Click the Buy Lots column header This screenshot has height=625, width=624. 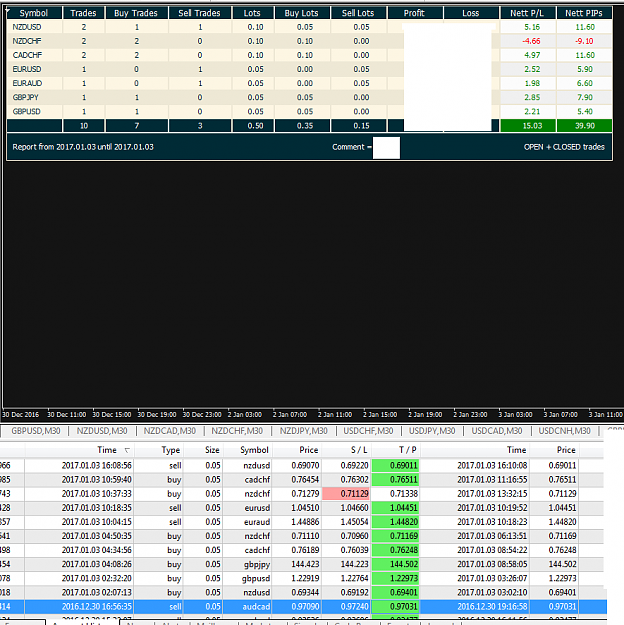(301, 13)
